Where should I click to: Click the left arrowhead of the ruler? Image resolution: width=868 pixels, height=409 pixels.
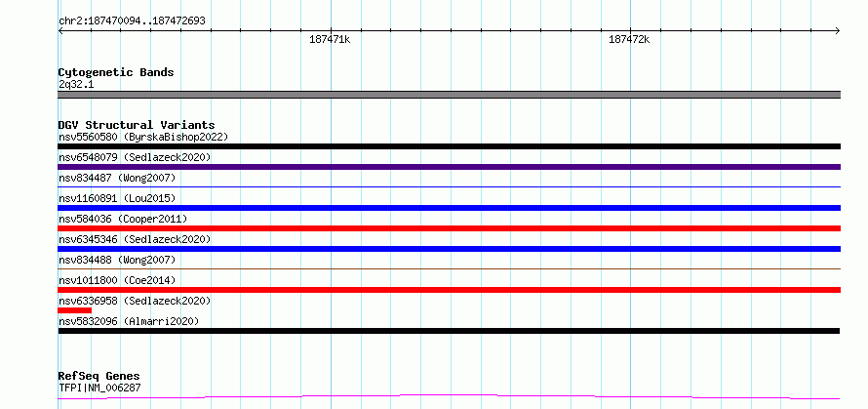click(x=60, y=30)
